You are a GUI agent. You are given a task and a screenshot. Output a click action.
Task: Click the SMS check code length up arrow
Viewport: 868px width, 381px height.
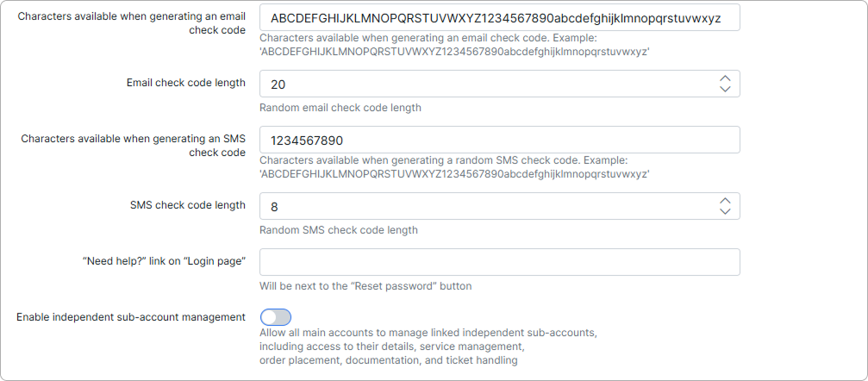[725, 201]
